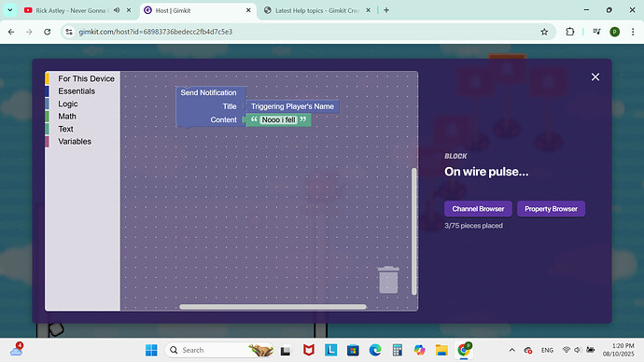
Task: Close the block editor with X icon
Action: tap(595, 77)
